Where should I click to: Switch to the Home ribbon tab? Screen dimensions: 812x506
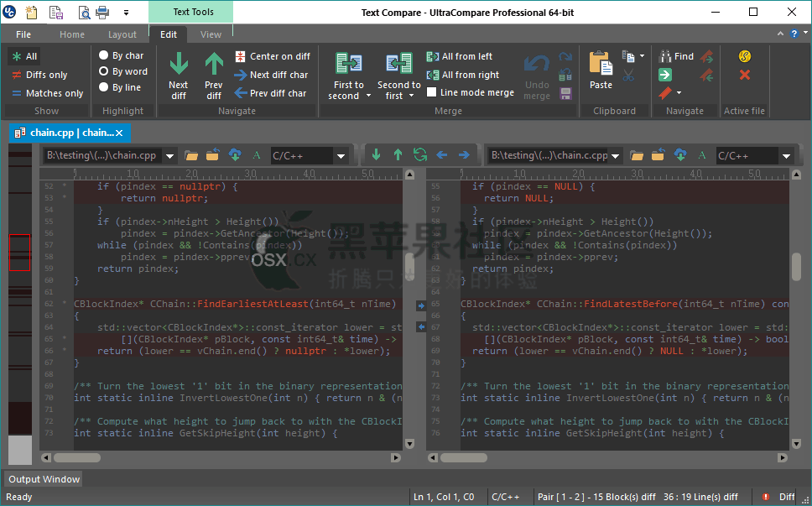(x=72, y=34)
